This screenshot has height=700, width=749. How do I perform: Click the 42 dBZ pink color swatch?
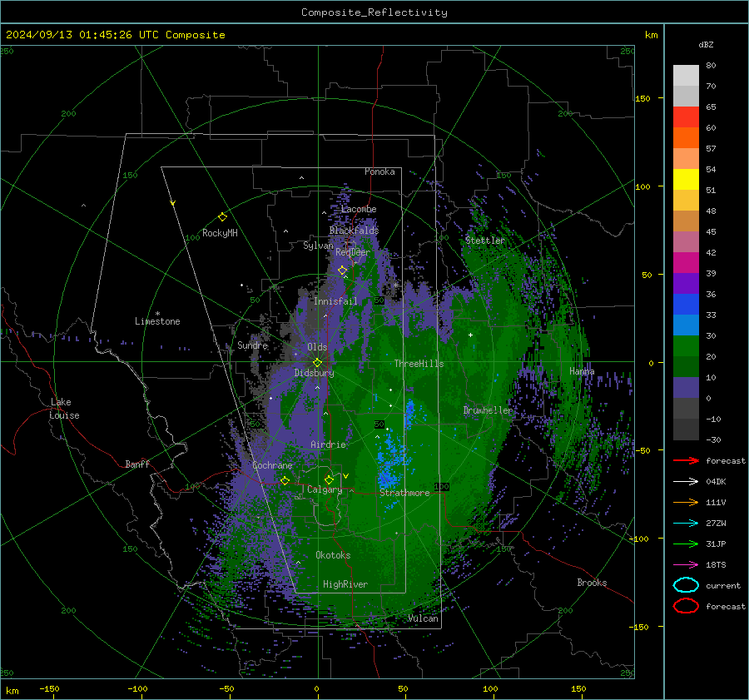click(x=686, y=263)
